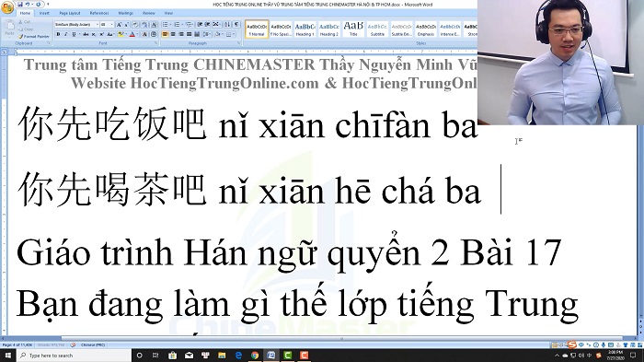Click the Numbering list icon

point(177,25)
